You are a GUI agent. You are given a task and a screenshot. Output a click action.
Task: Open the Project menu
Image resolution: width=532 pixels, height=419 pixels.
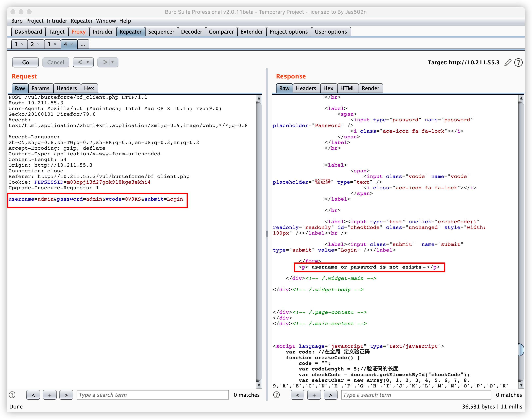[35, 21]
